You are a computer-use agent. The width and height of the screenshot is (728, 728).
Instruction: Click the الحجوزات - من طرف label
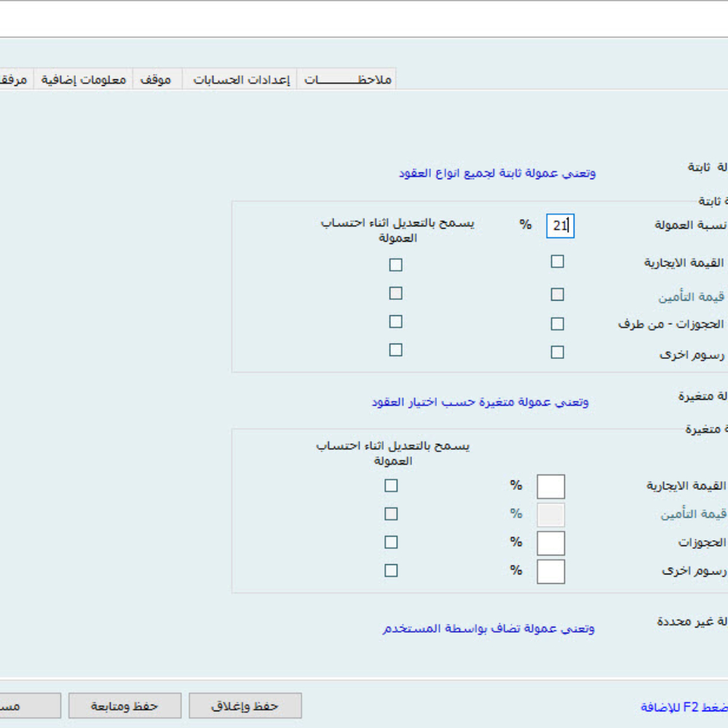(x=671, y=324)
